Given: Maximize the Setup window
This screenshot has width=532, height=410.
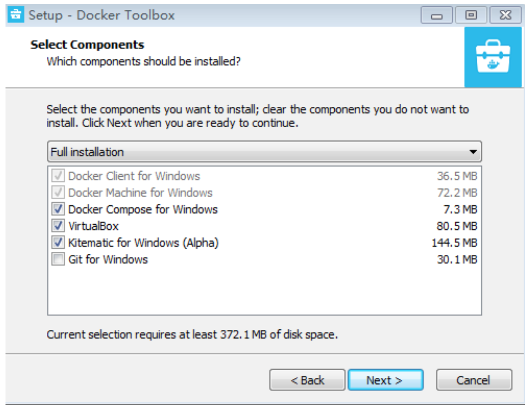Looking at the screenshot, I should [x=471, y=16].
